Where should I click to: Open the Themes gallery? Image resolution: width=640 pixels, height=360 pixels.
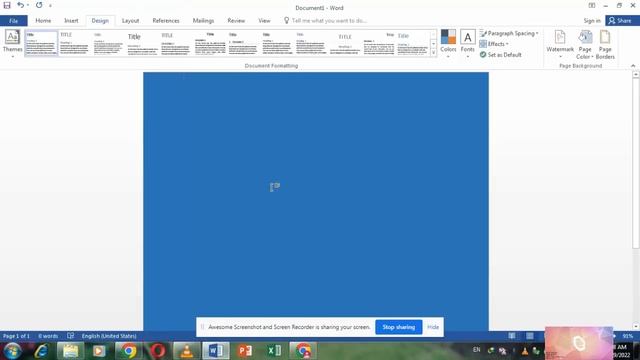click(13, 44)
